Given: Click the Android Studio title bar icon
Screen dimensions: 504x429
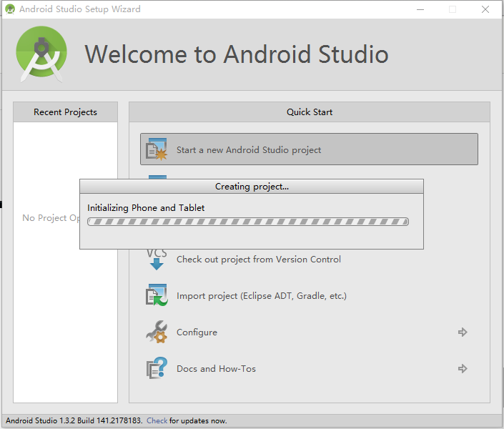Looking at the screenshot, I should pyautogui.click(x=10, y=9).
